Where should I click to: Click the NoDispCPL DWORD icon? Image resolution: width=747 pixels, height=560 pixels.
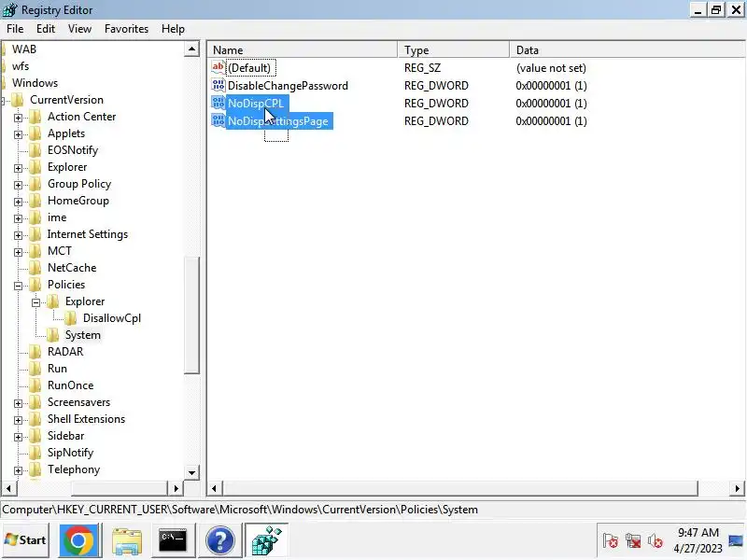tap(218, 103)
